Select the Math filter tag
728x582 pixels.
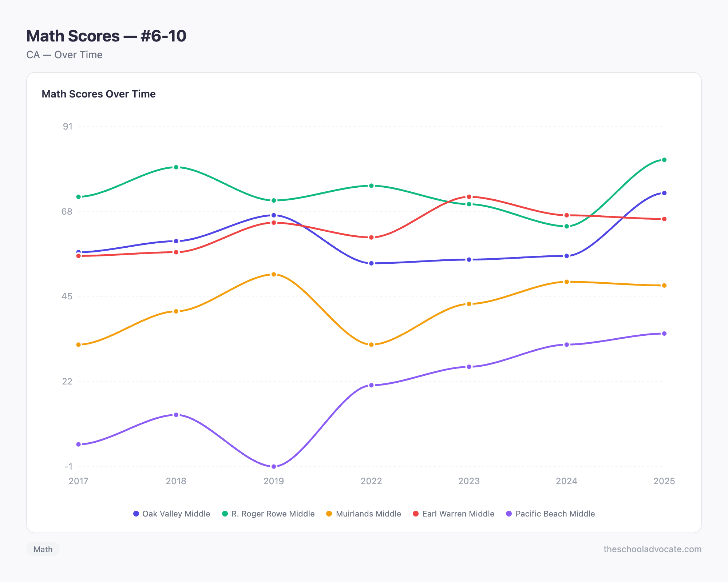point(43,549)
